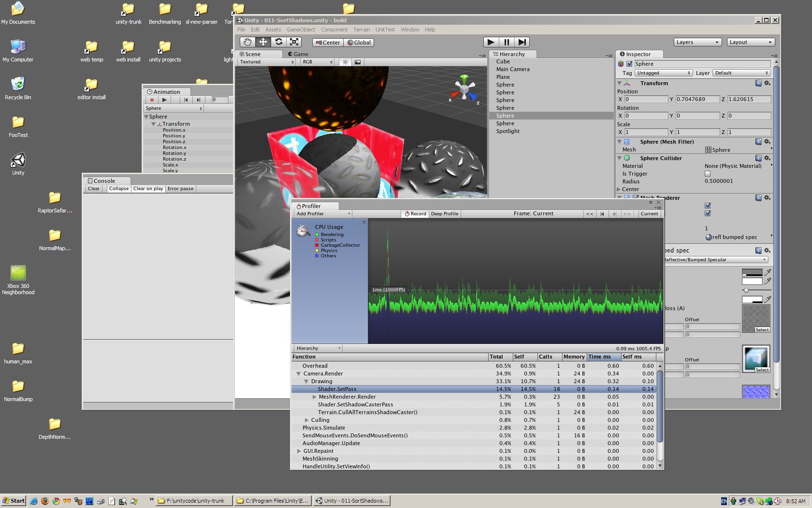The image size is (812, 508).
Task: Select the Move tool in Unity toolbar
Action: 263,42
